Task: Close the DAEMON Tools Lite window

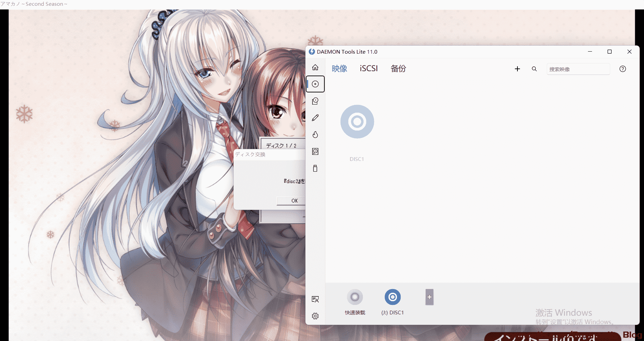Action: (x=629, y=52)
